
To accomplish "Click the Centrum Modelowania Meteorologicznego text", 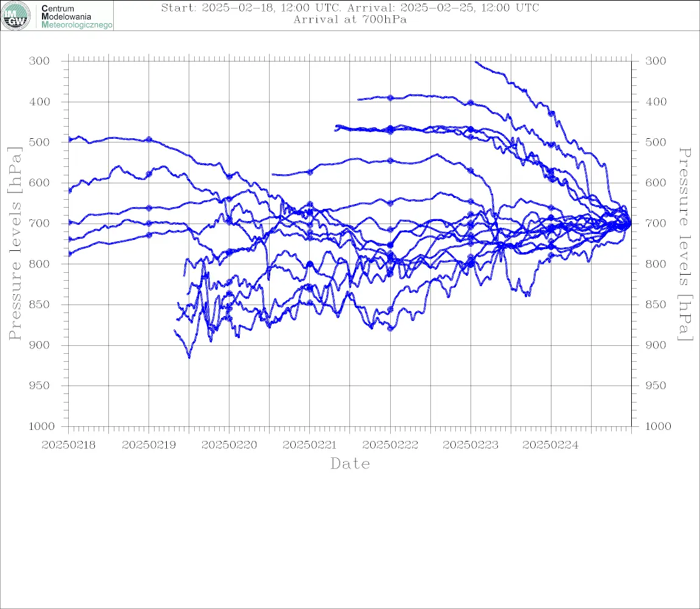I will (77, 16).
